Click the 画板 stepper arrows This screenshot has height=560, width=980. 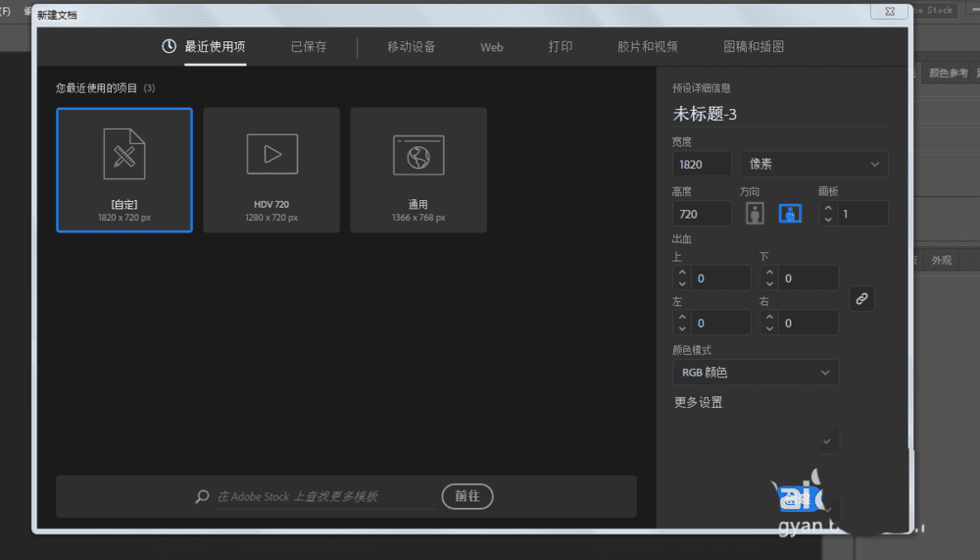coord(828,214)
